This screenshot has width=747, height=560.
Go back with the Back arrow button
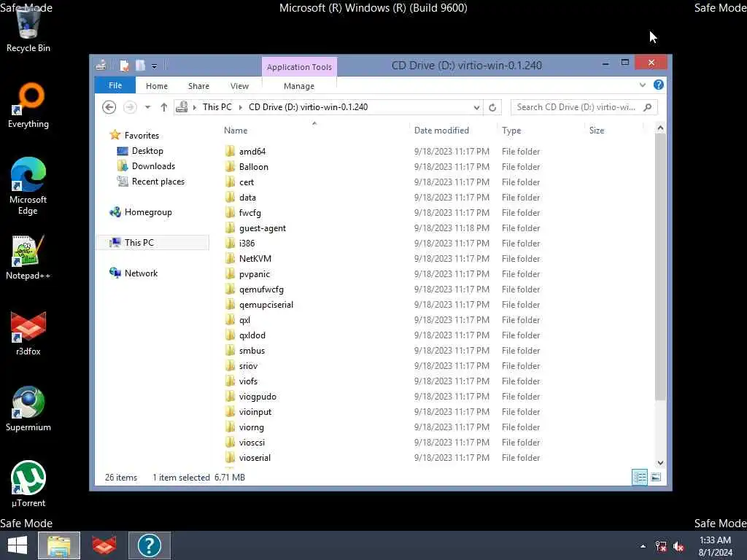(109, 107)
